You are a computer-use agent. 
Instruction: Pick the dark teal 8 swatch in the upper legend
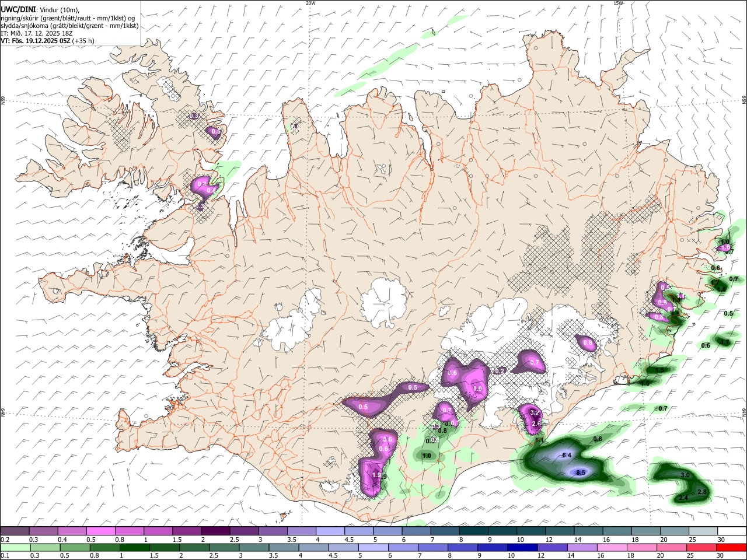coord(473,531)
